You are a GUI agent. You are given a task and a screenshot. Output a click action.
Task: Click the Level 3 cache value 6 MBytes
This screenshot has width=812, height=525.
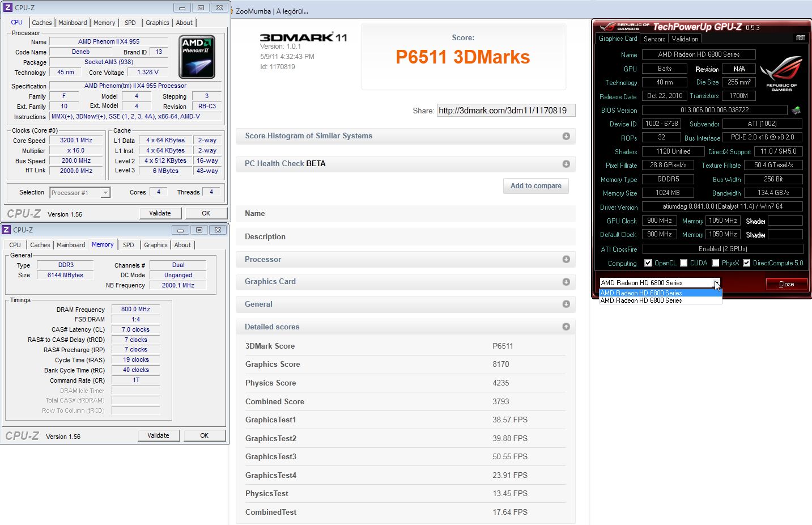(165, 171)
